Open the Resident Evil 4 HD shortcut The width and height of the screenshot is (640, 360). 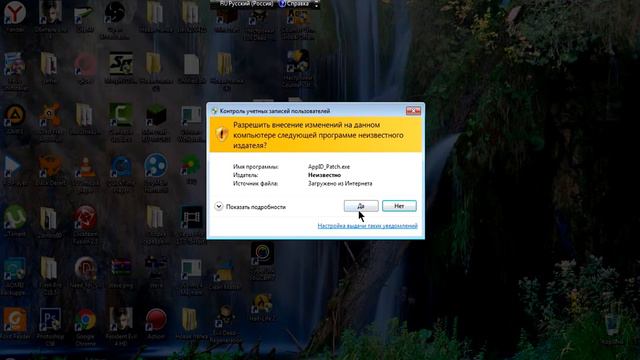pos(121,319)
